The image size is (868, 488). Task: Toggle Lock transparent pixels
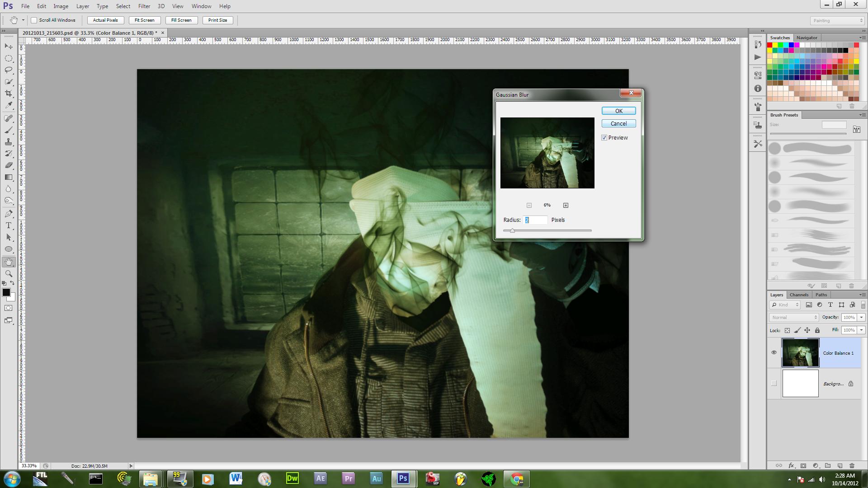787,330
